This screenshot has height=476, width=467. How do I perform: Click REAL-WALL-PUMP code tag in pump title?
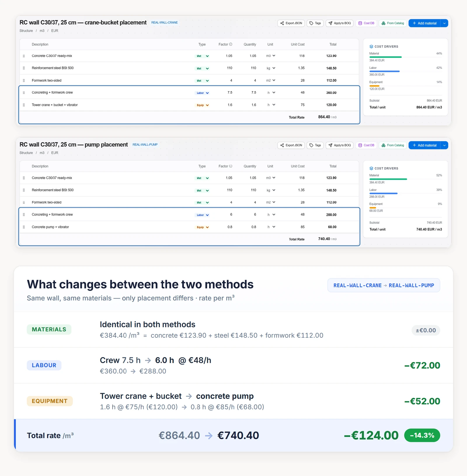(x=145, y=145)
